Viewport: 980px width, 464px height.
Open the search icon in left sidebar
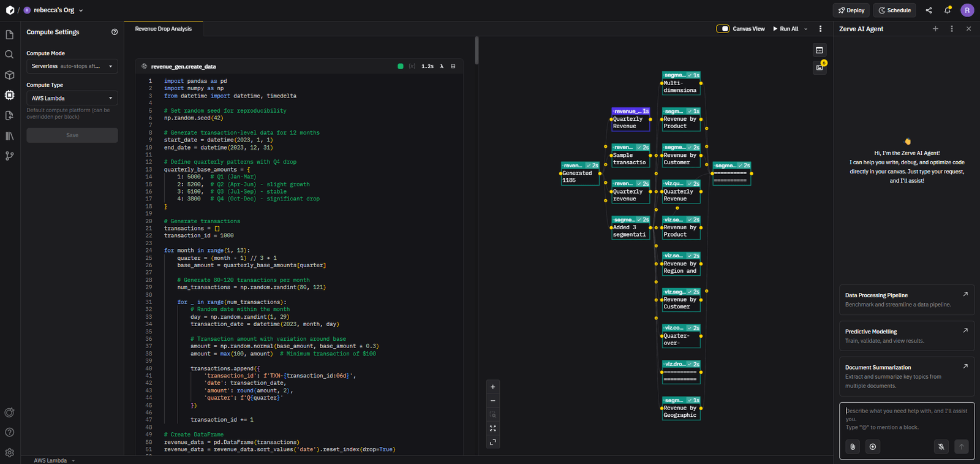tap(9, 55)
